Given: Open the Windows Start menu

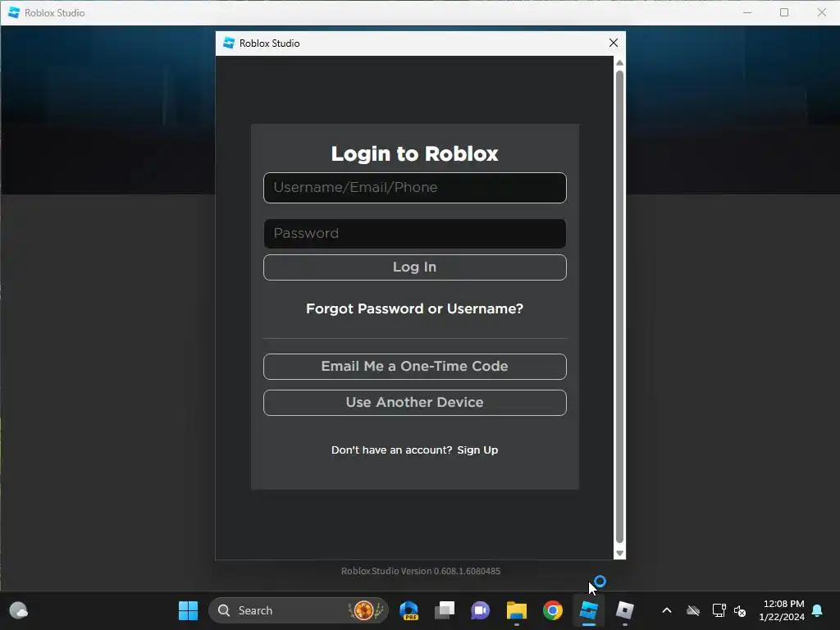Looking at the screenshot, I should [x=188, y=610].
